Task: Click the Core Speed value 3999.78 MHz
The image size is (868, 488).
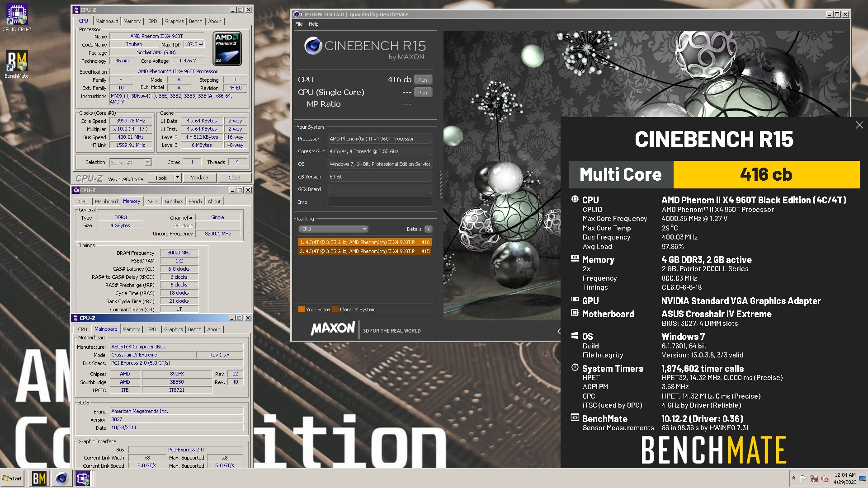Action: pos(131,121)
